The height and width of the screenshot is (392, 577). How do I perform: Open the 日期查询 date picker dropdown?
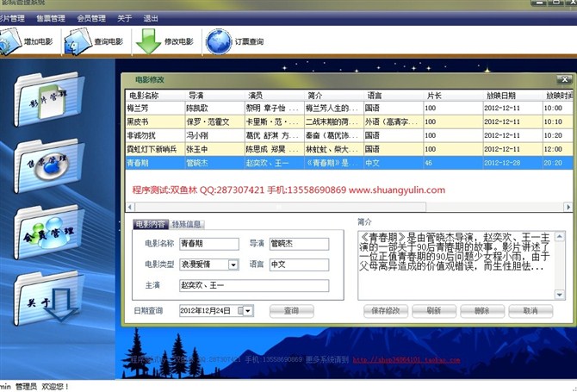pyautogui.click(x=248, y=311)
